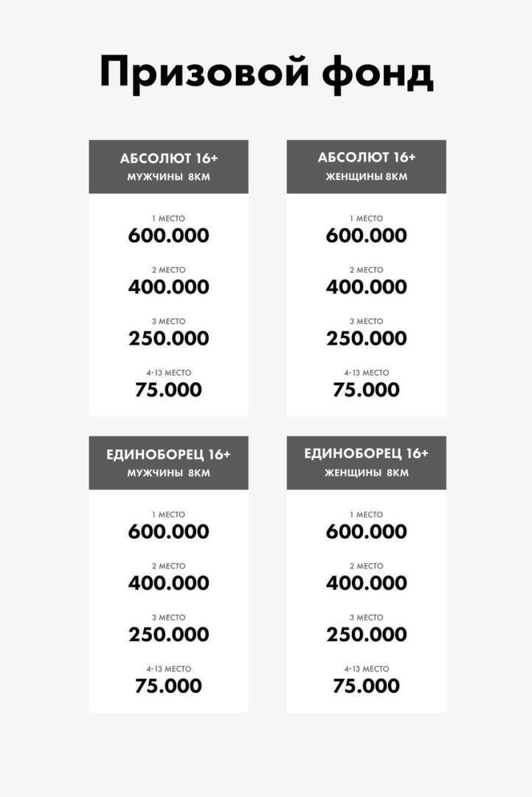The height and width of the screenshot is (797, 532).
Task: Select 250.000 third-place prize in Абсолют Женщины
Action: pyautogui.click(x=366, y=339)
